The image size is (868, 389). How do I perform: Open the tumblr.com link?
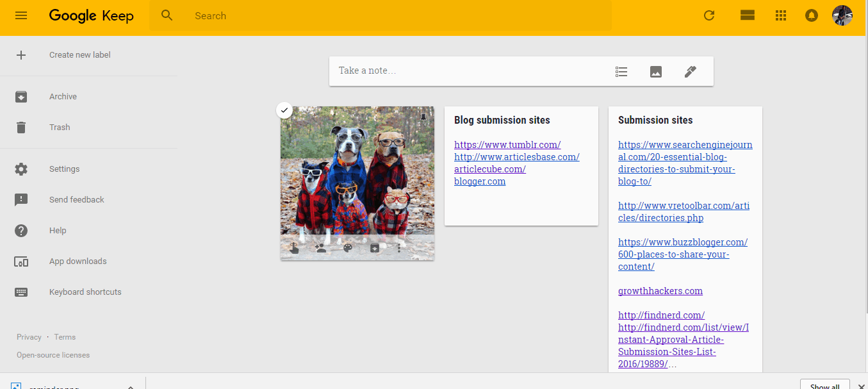coord(507,144)
